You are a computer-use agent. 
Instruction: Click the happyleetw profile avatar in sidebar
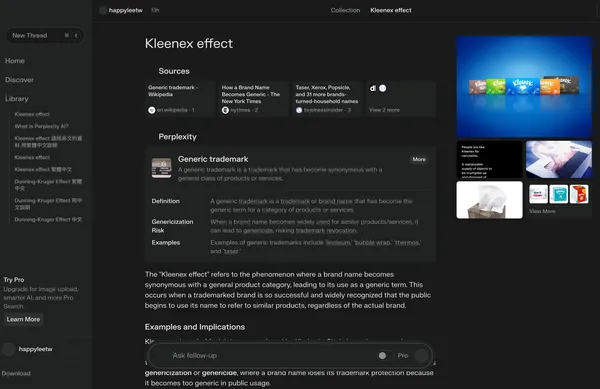coord(8,349)
